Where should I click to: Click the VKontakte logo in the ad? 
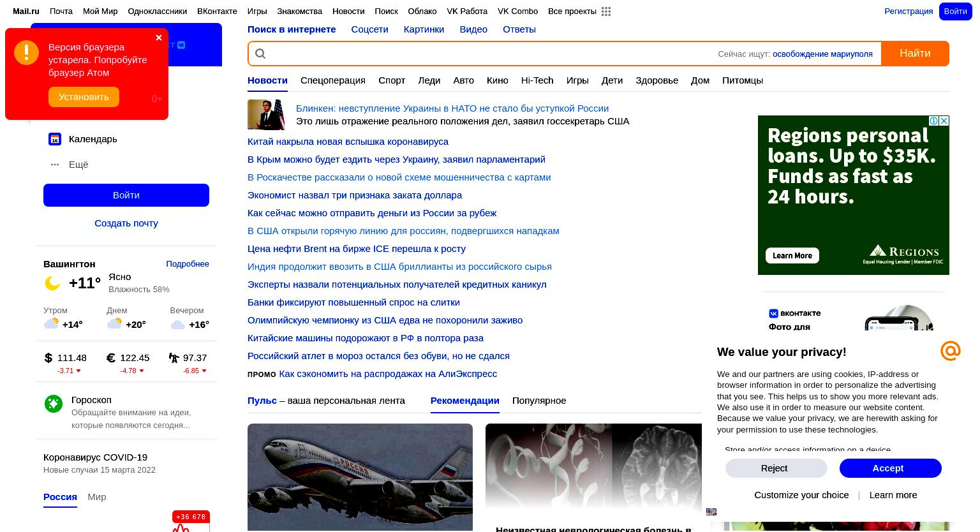[795, 313]
